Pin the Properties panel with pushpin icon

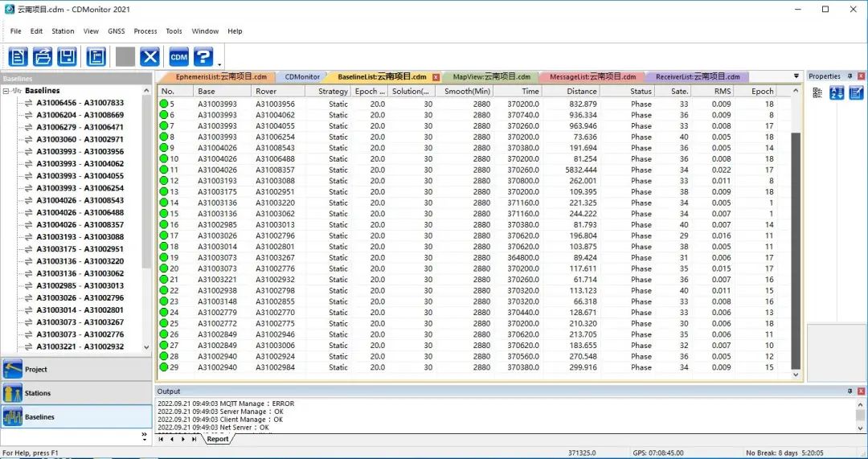coord(850,76)
